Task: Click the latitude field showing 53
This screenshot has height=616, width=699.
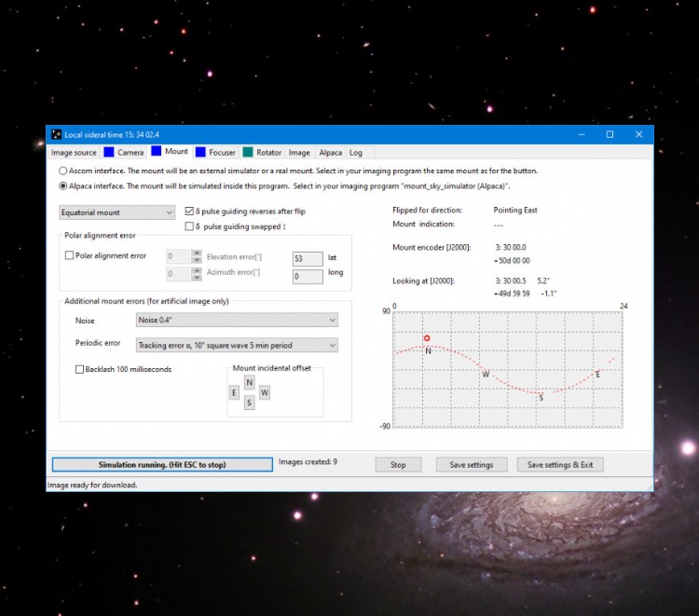Action: (308, 258)
